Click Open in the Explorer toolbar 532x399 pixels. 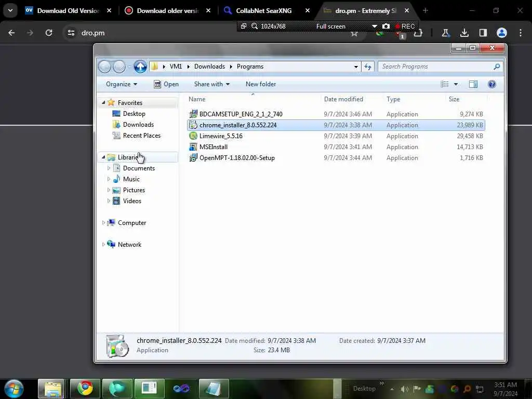coord(166,84)
